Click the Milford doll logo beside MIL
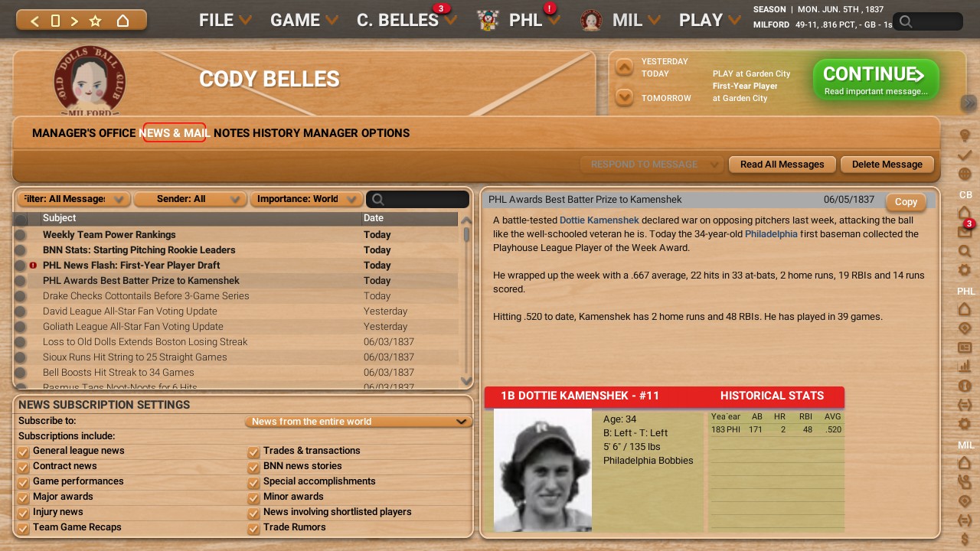This screenshot has height=551, width=980. [x=591, y=20]
